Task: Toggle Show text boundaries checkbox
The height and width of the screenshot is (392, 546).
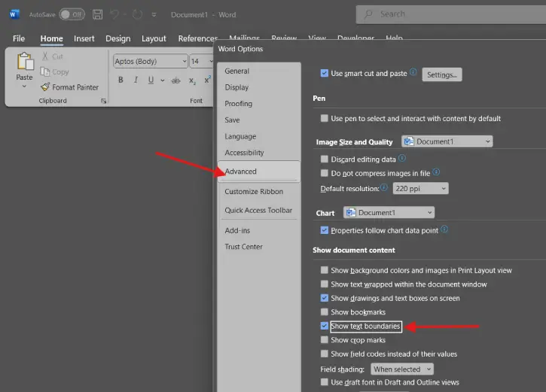Action: (324, 326)
